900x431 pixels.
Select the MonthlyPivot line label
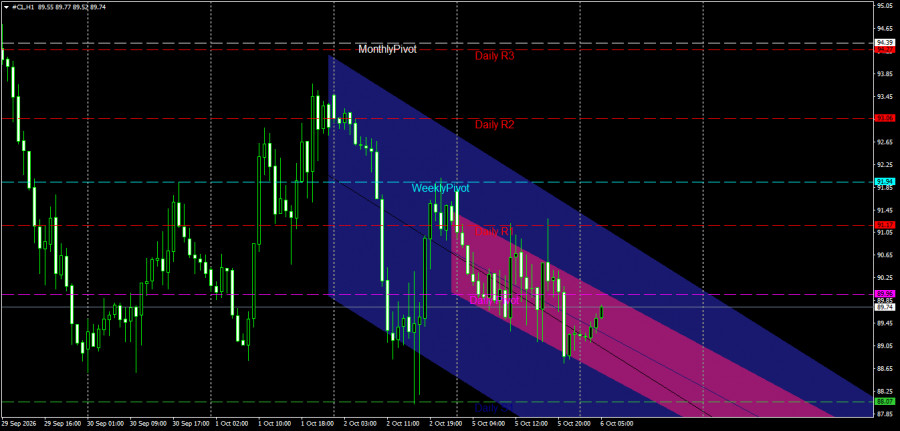point(387,49)
